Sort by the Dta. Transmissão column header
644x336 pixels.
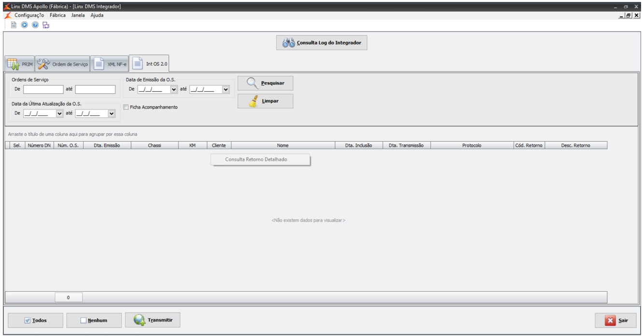406,145
